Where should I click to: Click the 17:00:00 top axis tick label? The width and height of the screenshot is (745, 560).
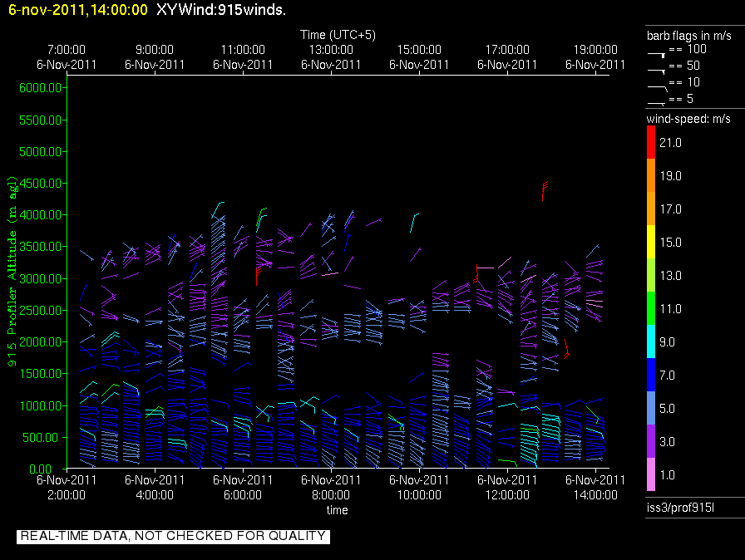507,49
